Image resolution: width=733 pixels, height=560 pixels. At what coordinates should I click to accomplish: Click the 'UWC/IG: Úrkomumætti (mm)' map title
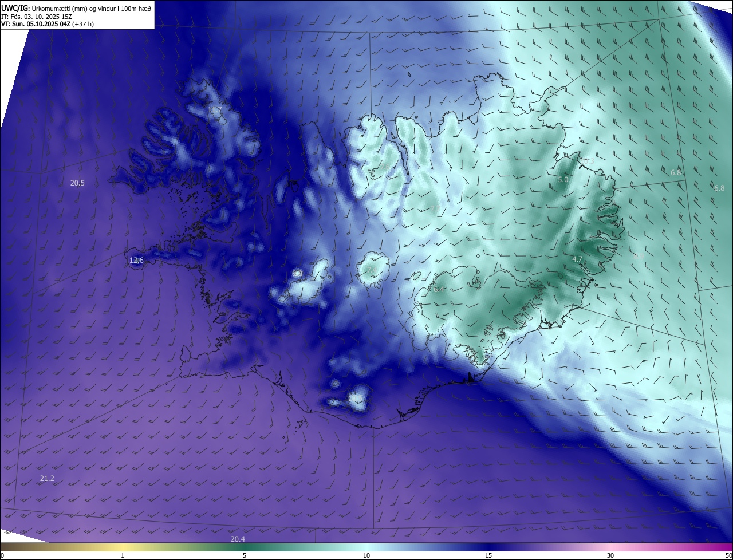point(76,7)
